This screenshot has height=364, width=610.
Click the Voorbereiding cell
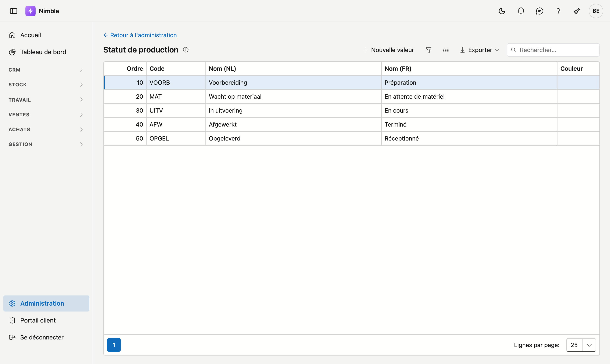[x=293, y=83]
